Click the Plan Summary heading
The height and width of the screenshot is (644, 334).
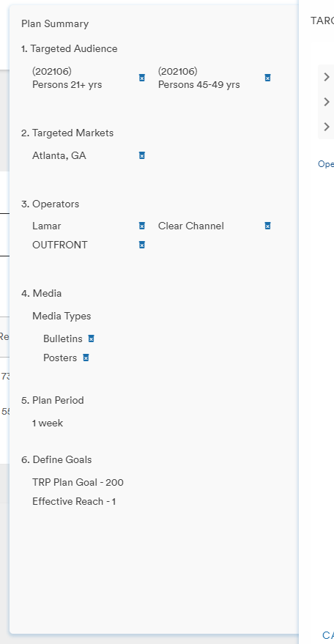coord(55,24)
